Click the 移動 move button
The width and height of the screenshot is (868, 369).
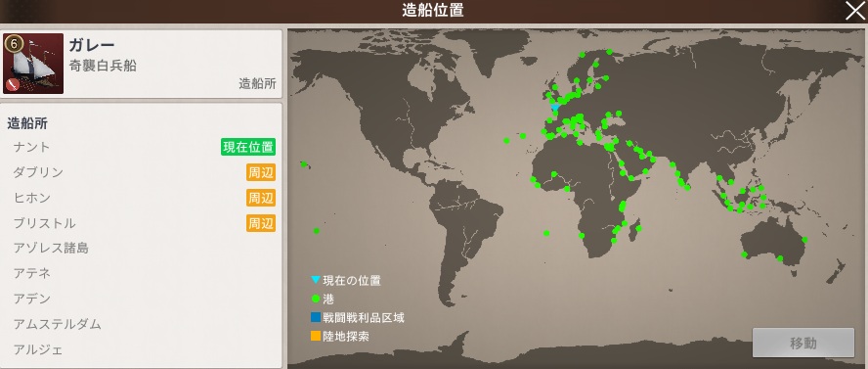(x=803, y=343)
